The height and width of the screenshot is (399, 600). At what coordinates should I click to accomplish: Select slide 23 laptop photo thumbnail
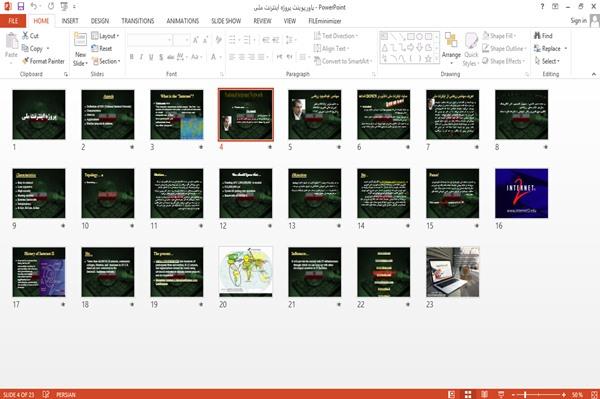click(x=453, y=272)
